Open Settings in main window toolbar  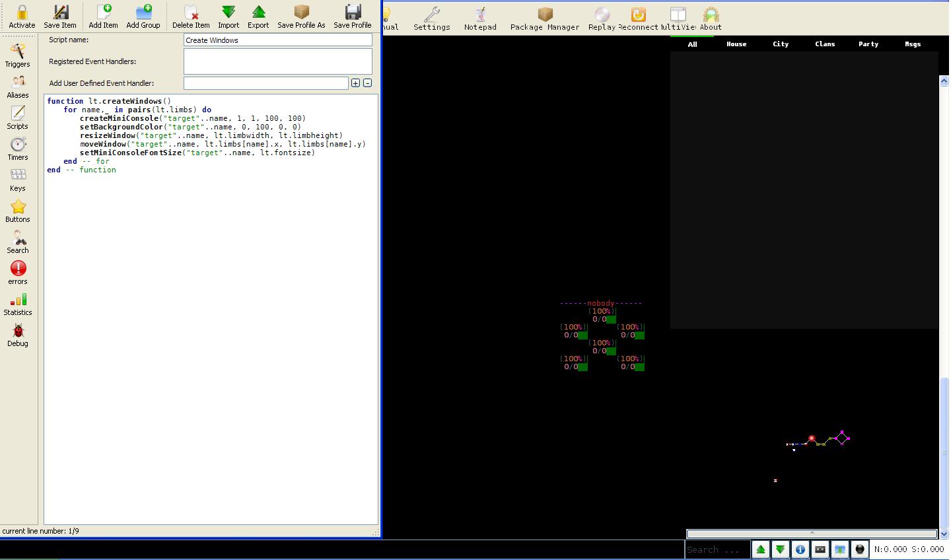[x=432, y=18]
